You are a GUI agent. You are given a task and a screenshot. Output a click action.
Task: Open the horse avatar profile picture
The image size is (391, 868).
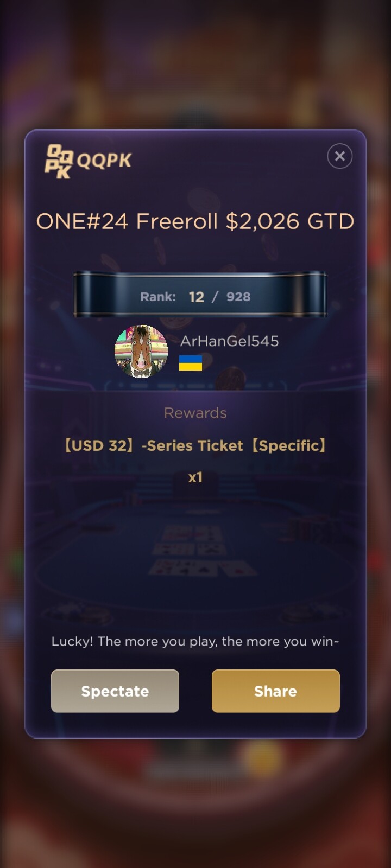[x=141, y=352]
